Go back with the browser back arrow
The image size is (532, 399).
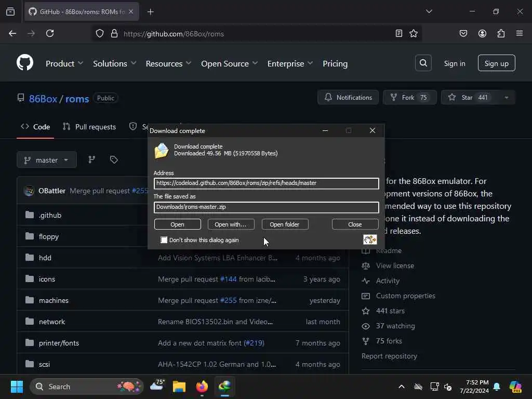[12, 33]
